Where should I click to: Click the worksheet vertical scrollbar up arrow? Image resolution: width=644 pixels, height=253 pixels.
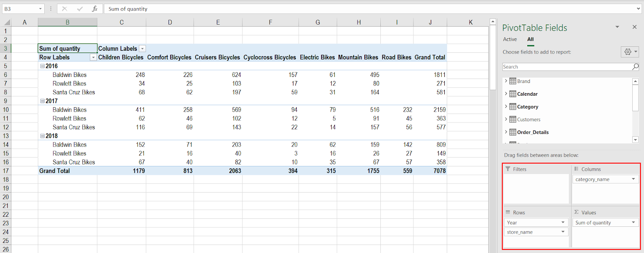point(493,22)
